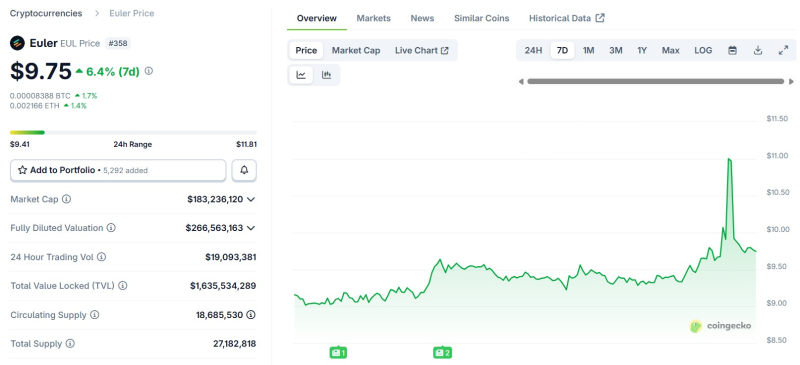
Task: Open news marker 1 on chart
Action: point(338,352)
